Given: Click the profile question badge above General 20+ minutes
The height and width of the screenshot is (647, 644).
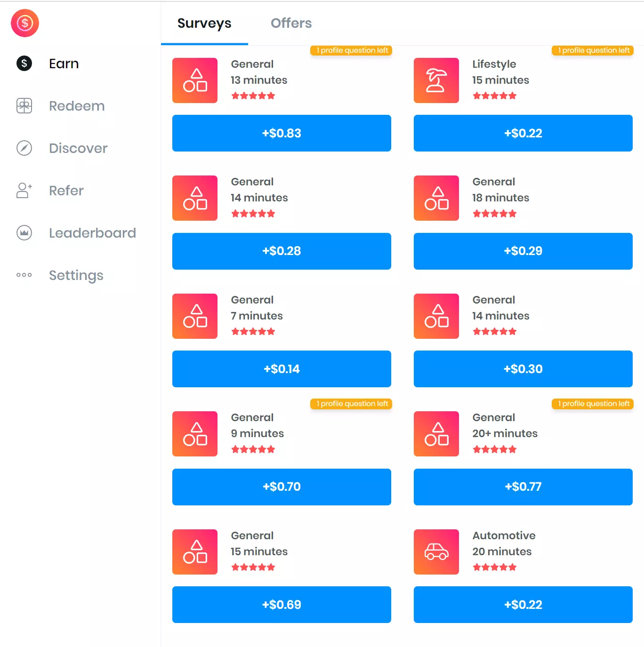Looking at the screenshot, I should coord(593,404).
